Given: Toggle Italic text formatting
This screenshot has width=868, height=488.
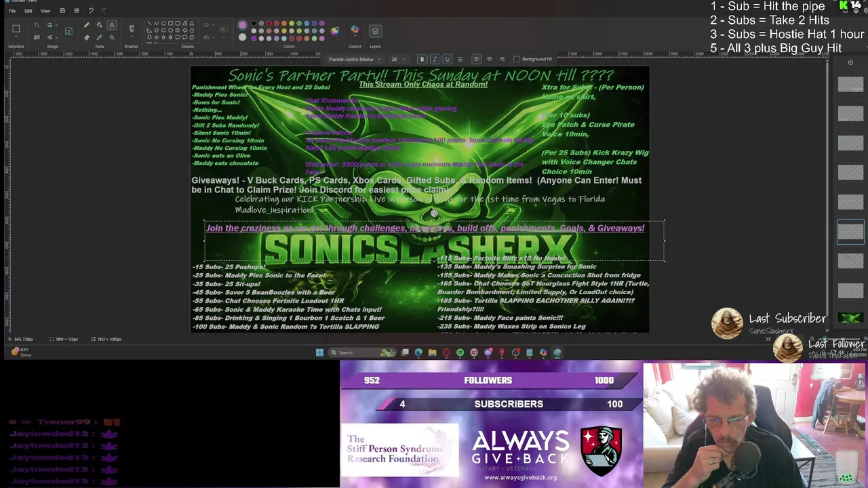Looking at the screenshot, I should [x=435, y=59].
